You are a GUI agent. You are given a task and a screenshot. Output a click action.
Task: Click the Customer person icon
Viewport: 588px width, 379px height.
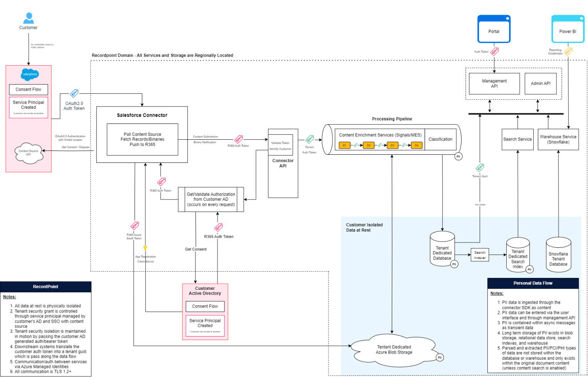28,17
